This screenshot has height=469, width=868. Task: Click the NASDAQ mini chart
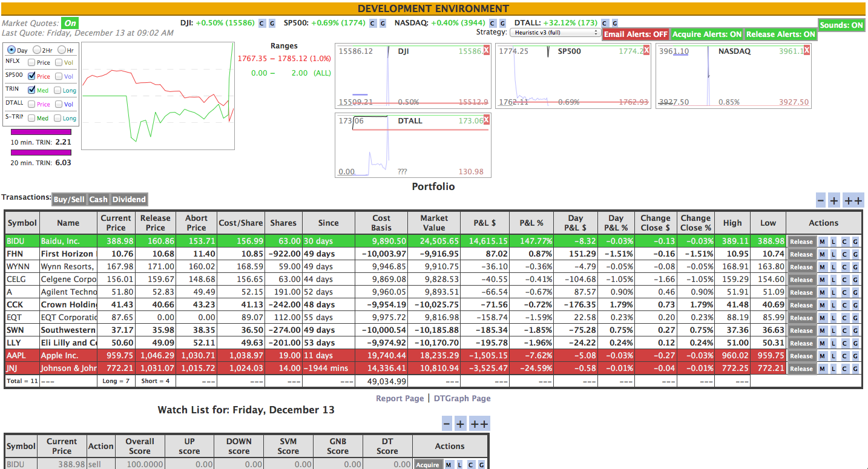[x=734, y=76]
